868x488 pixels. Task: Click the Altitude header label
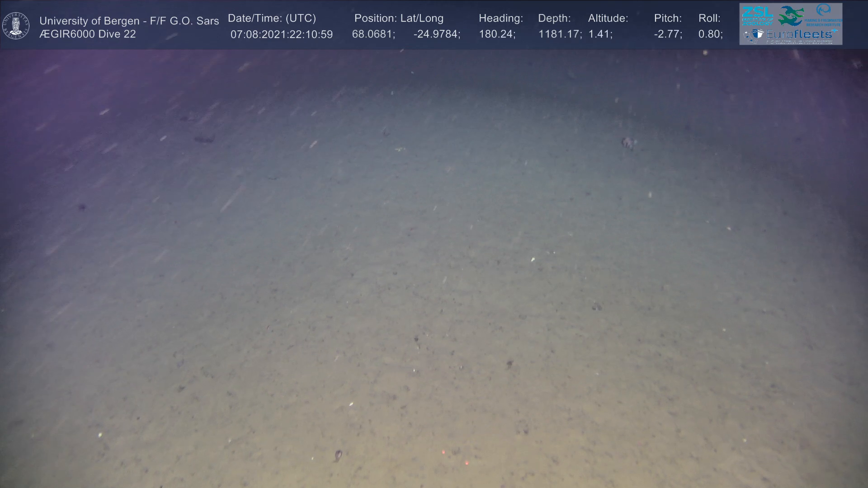(x=608, y=19)
